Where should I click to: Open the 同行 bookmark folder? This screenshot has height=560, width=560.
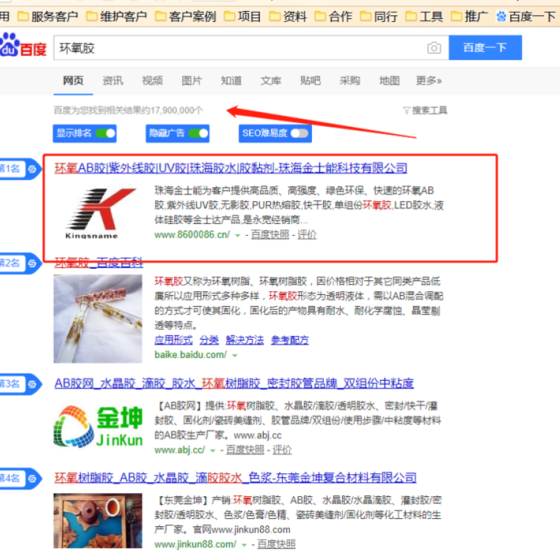click(x=379, y=16)
